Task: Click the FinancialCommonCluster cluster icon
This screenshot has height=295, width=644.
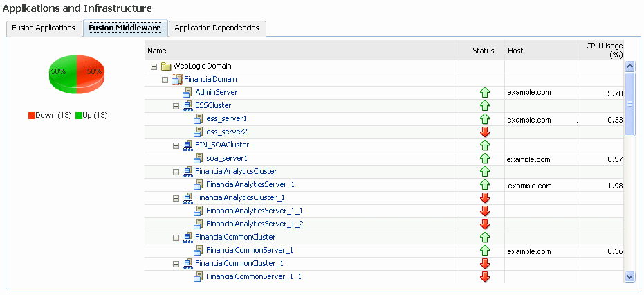Action: click(x=187, y=238)
